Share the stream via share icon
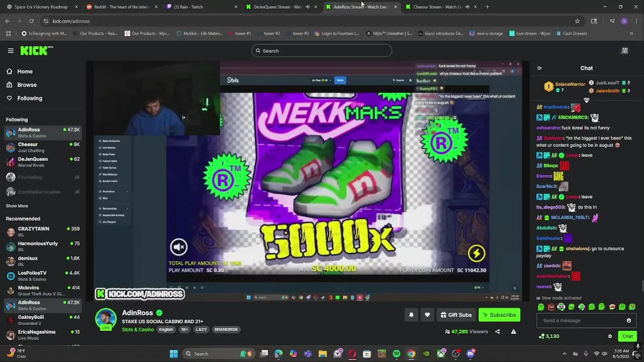This screenshot has width=644, height=362. tap(498, 331)
